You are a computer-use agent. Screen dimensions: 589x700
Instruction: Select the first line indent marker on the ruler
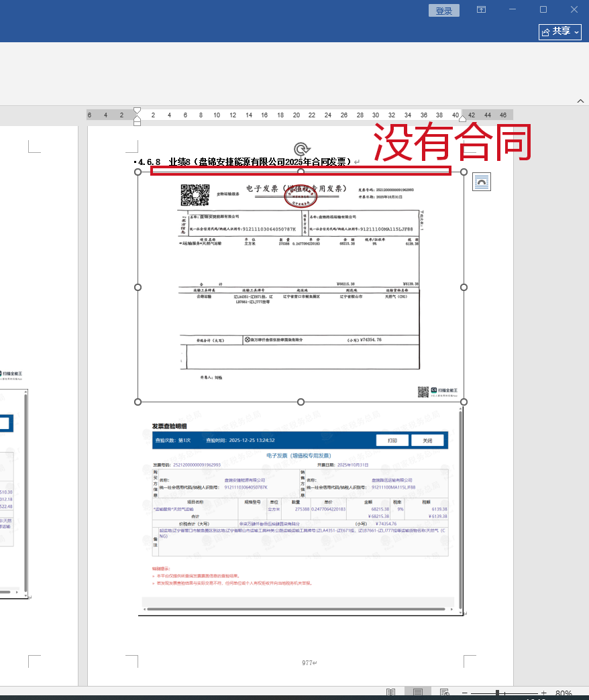(x=137, y=110)
